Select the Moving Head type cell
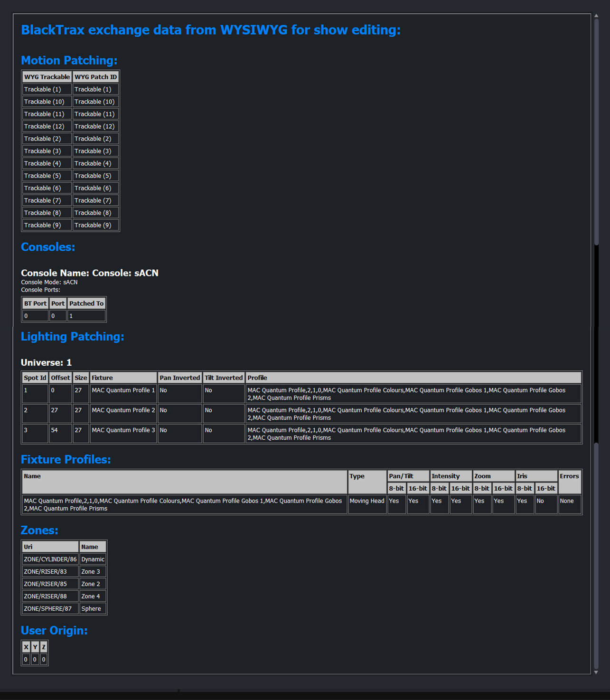610x700 pixels. click(367, 501)
